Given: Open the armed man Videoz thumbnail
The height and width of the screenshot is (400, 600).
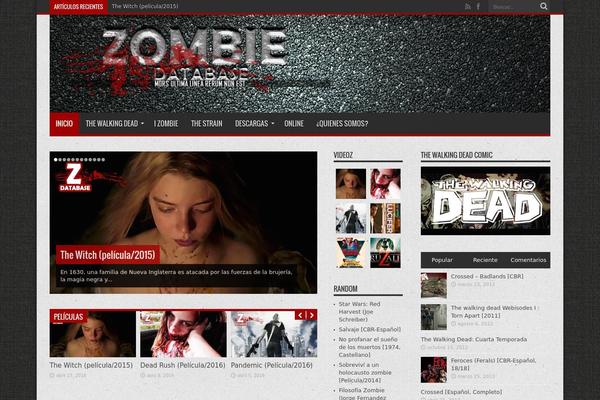Looking at the screenshot, I should [x=351, y=218].
